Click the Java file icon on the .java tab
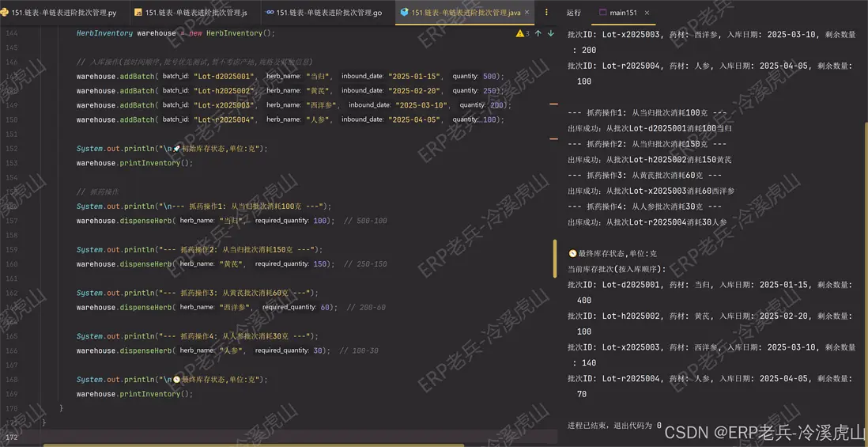The height and width of the screenshot is (447, 868). pos(405,12)
